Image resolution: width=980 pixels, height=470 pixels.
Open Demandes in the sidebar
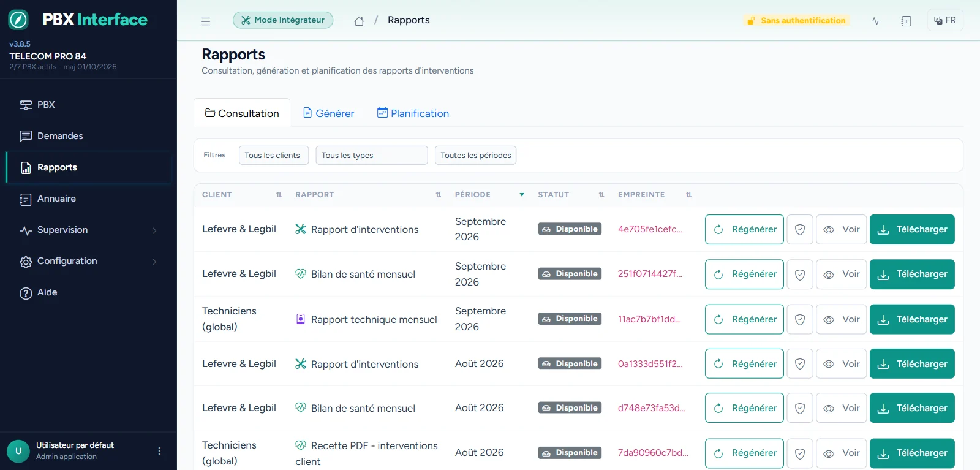point(89,136)
